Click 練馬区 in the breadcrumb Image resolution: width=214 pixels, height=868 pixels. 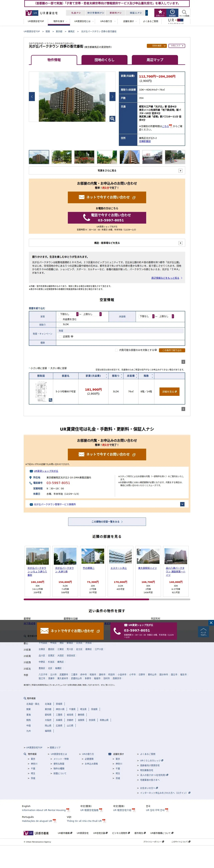[71, 31]
